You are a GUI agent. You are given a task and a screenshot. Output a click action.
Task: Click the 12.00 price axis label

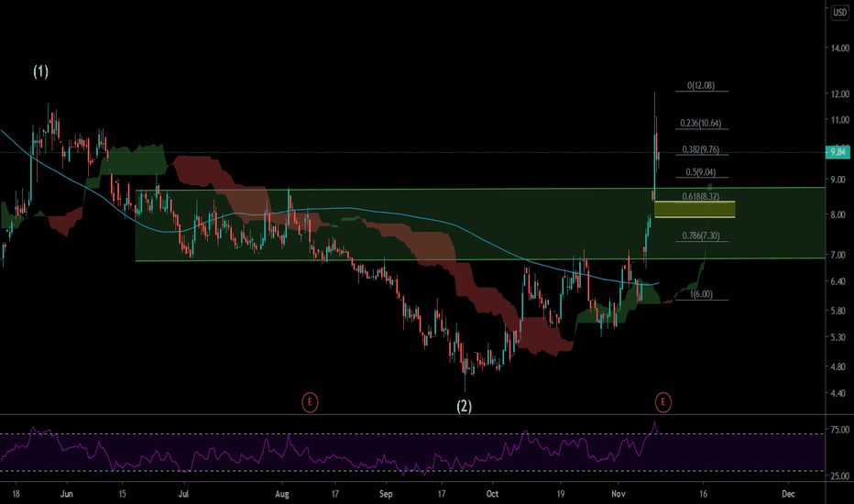tap(839, 93)
